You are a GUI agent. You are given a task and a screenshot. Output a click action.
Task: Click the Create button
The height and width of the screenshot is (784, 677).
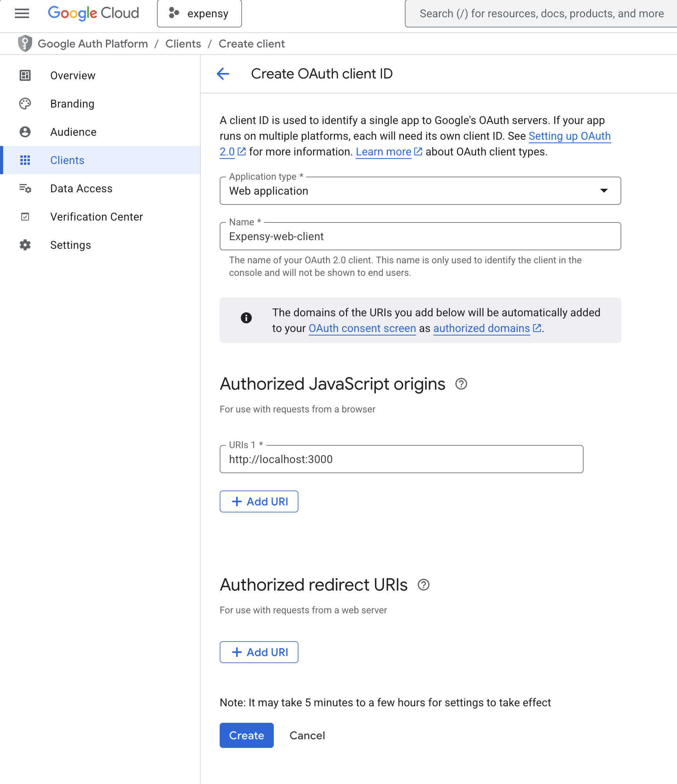[x=246, y=735]
